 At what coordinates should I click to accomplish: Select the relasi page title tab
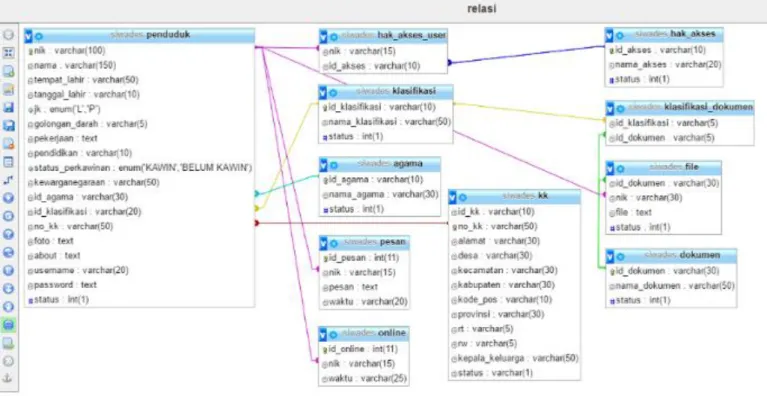point(482,8)
